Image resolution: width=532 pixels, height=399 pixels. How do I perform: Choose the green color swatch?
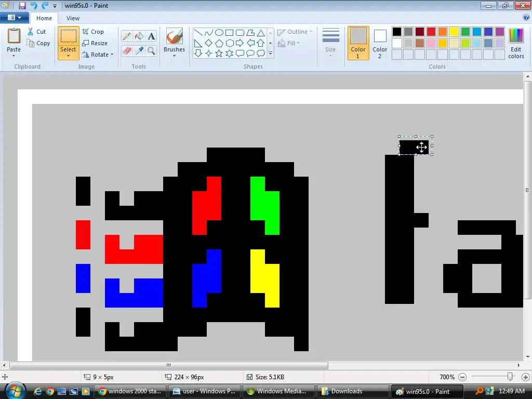pos(465,32)
